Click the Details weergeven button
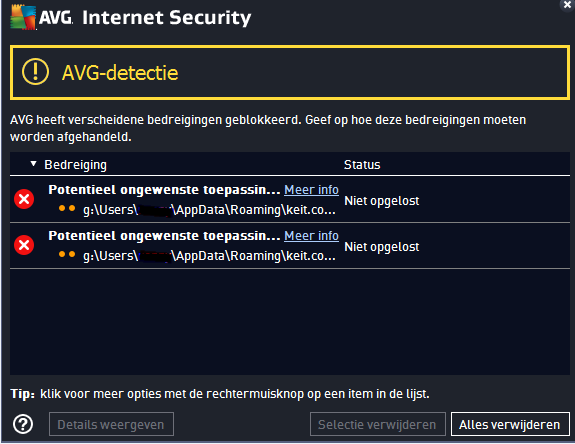The width and height of the screenshot is (575, 444). click(111, 424)
